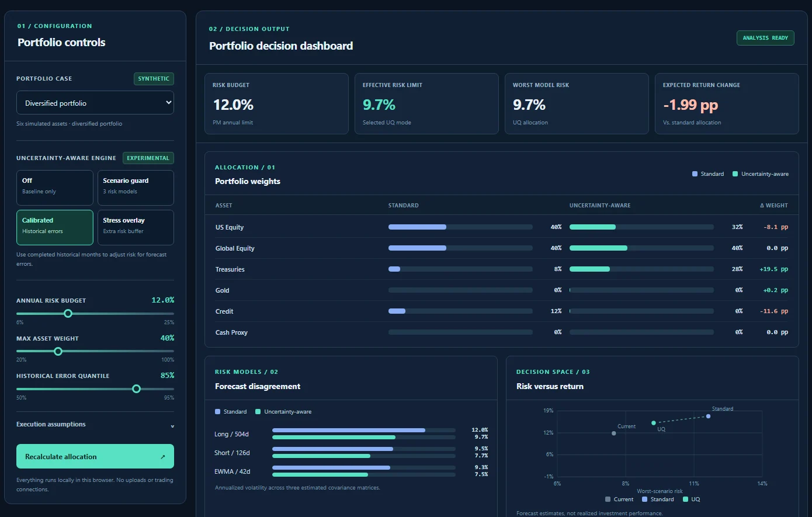Click the +19.5 pp weight change value
The width and height of the screenshot is (812, 517).
click(773, 269)
